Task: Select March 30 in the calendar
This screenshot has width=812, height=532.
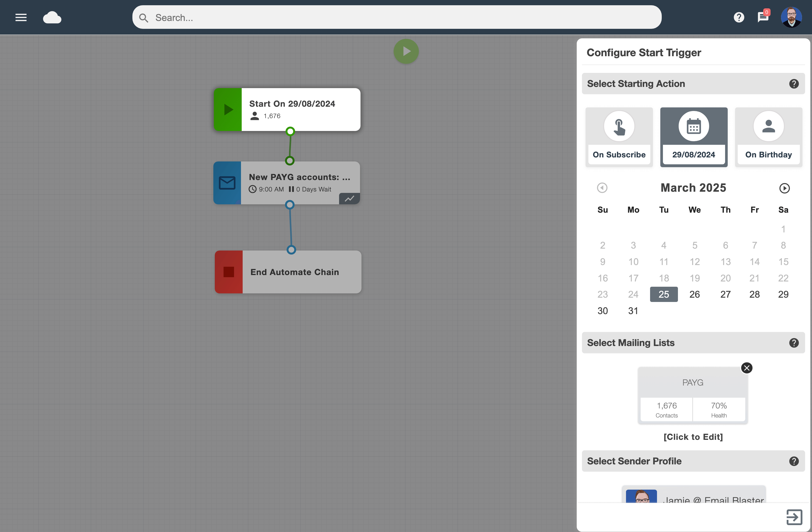Action: [x=602, y=311]
